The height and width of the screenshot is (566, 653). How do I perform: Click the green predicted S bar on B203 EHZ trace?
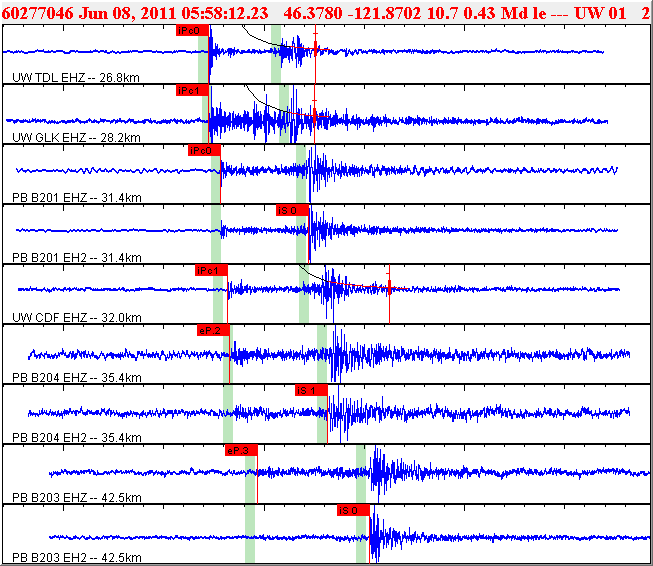361,474
